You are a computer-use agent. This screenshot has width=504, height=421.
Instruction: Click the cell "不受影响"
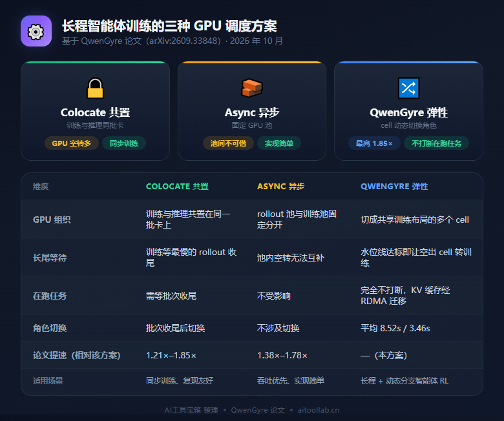pos(274,296)
